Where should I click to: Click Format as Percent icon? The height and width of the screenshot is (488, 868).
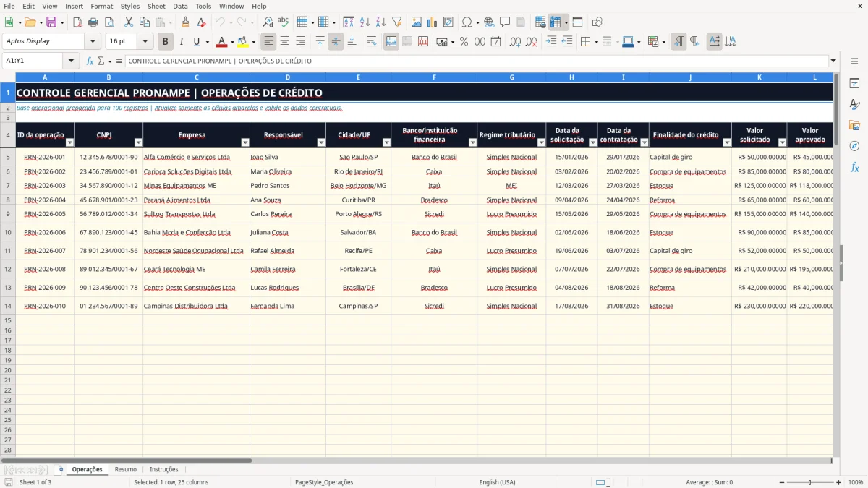464,42
